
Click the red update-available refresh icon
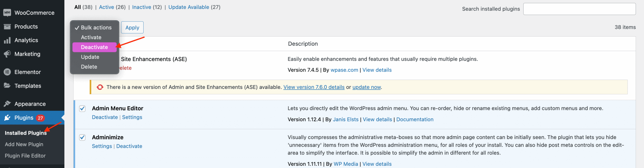[100, 87]
